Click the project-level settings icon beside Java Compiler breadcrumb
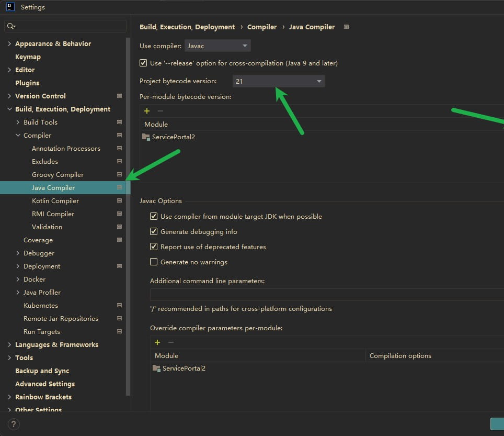This screenshot has height=436, width=504. [346, 27]
